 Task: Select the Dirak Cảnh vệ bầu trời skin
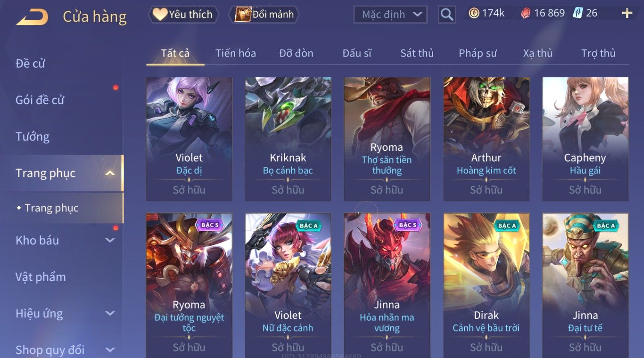486,285
